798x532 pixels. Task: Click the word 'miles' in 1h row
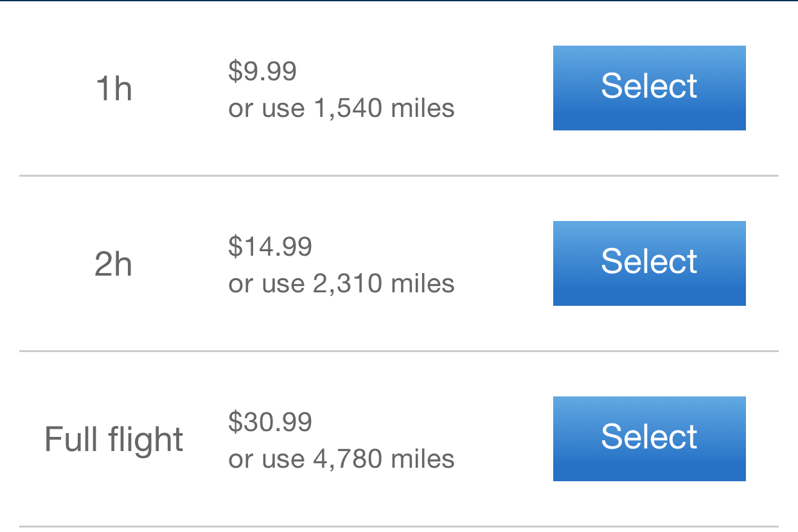coord(422,108)
